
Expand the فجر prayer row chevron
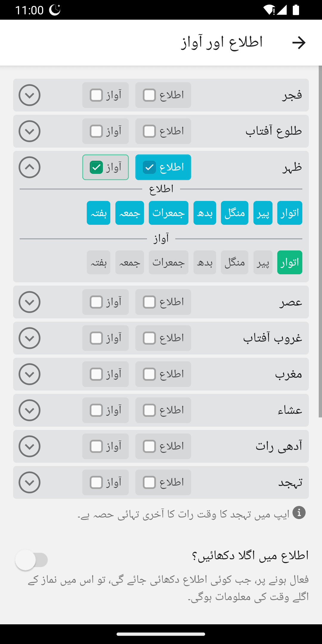point(30,95)
